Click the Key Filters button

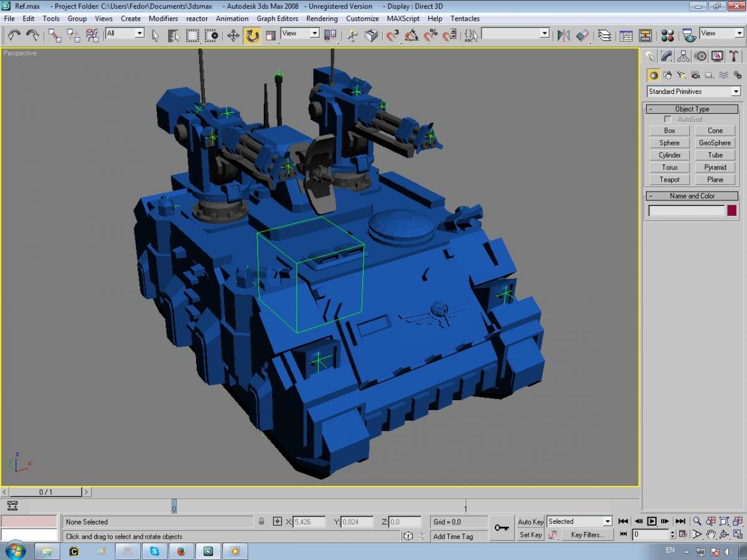[587, 535]
